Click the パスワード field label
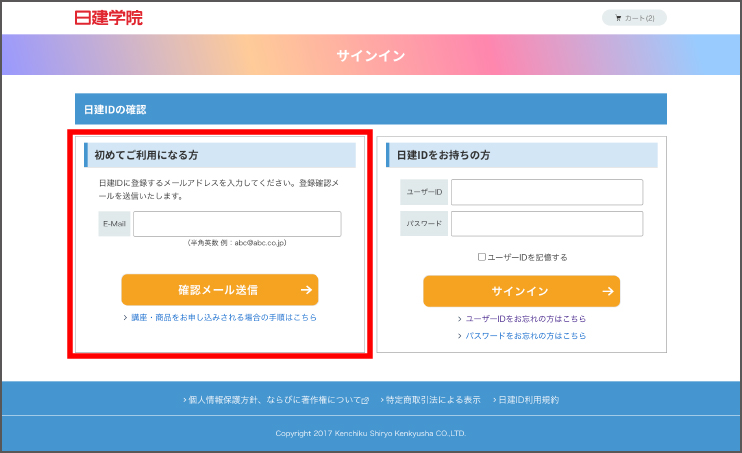The height and width of the screenshot is (453, 742). [424, 223]
